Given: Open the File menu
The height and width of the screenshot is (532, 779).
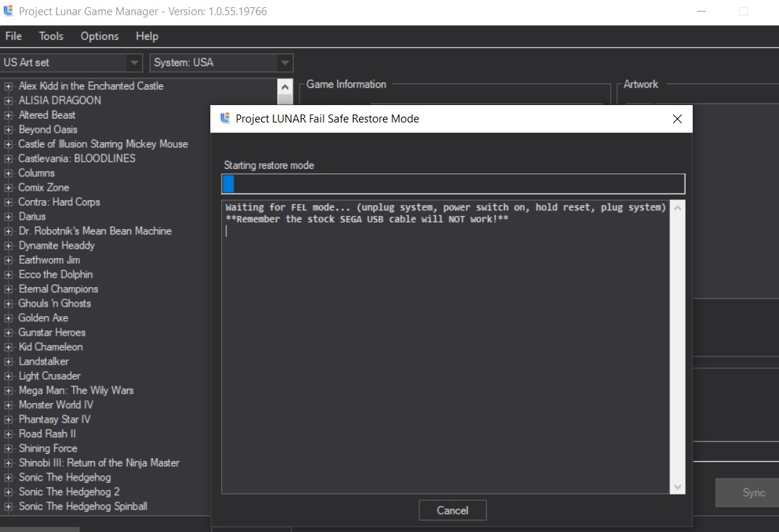Looking at the screenshot, I should (x=13, y=36).
